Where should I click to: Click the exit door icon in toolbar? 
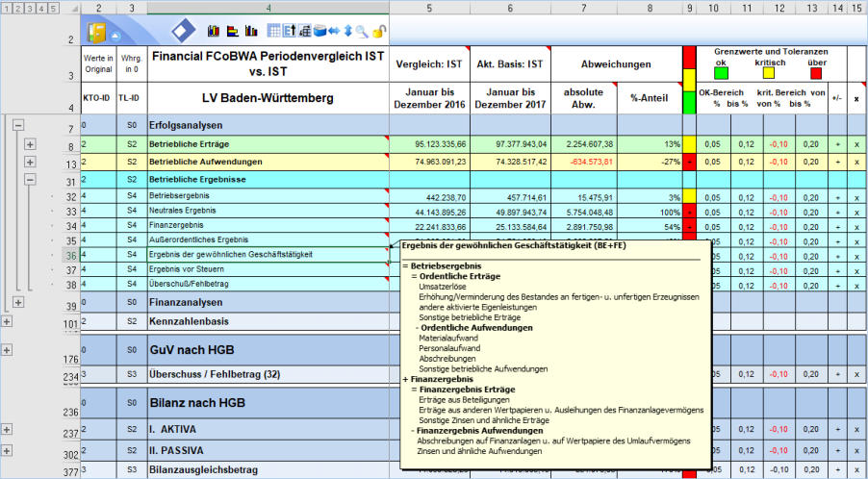coord(97,31)
